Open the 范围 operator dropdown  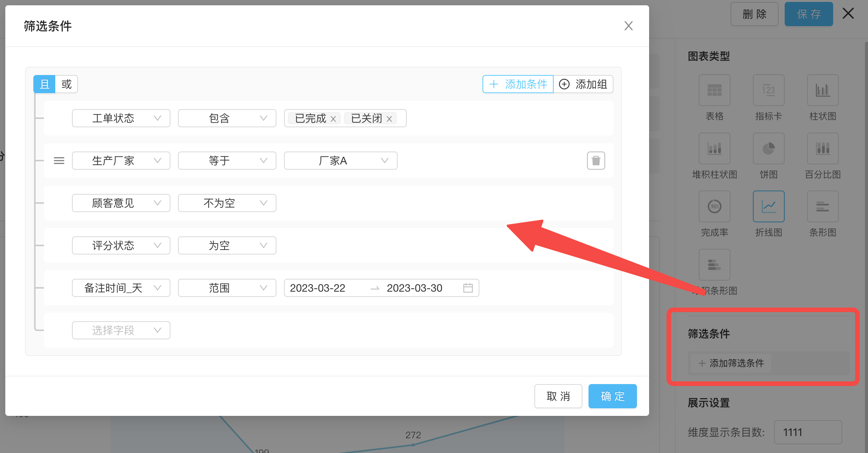(227, 288)
